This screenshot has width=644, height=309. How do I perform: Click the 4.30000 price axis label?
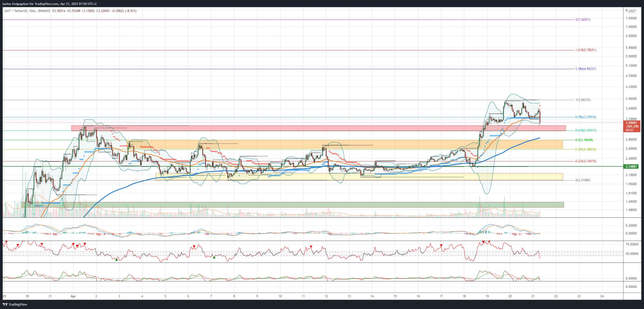(631, 87)
